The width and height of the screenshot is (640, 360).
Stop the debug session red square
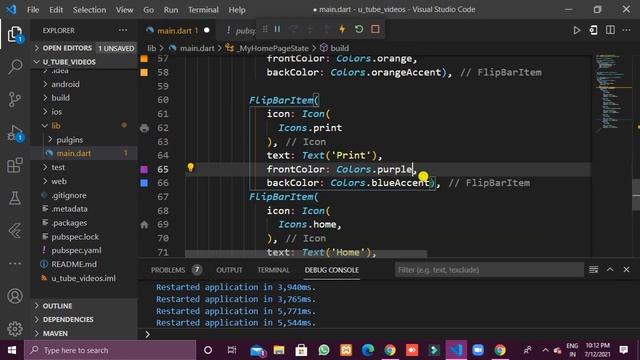tap(375, 29)
